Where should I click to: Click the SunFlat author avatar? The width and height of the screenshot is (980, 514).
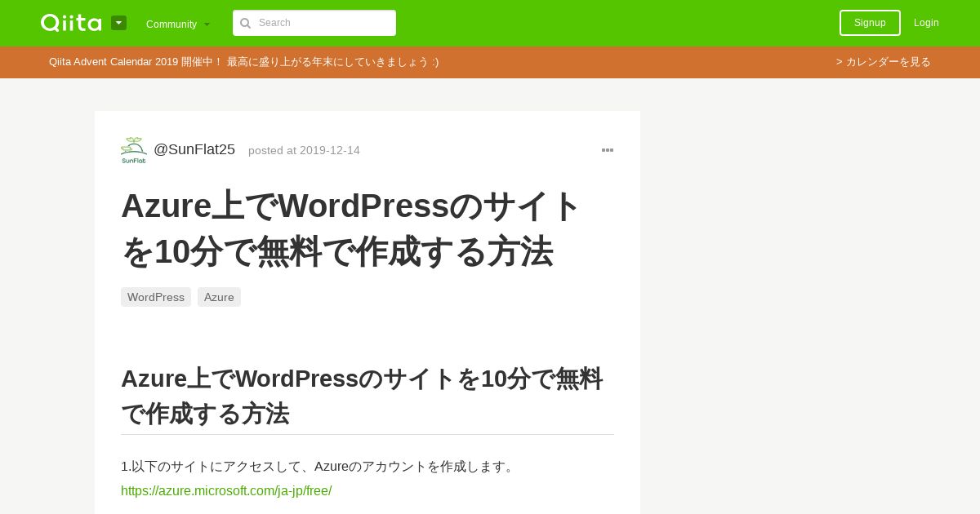[x=134, y=150]
